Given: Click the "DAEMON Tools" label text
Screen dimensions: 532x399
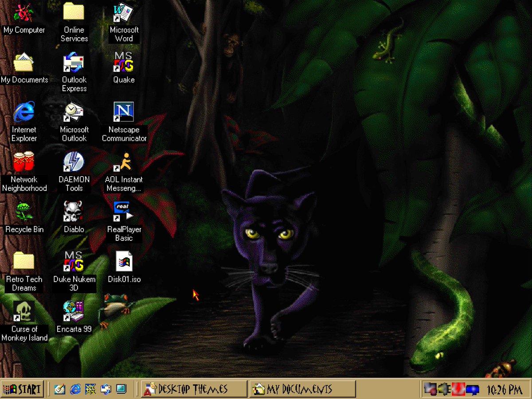Looking at the screenshot, I should 74,184.
